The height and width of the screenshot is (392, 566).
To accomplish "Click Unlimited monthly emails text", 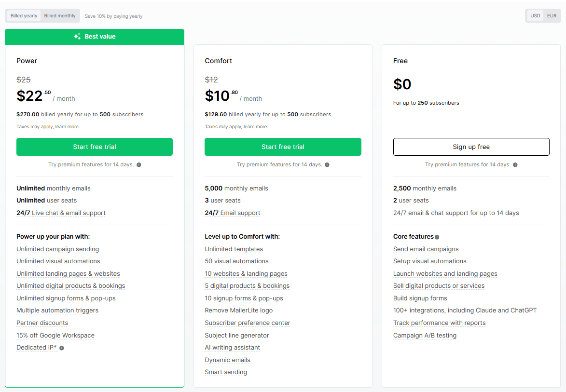I will coord(54,188).
